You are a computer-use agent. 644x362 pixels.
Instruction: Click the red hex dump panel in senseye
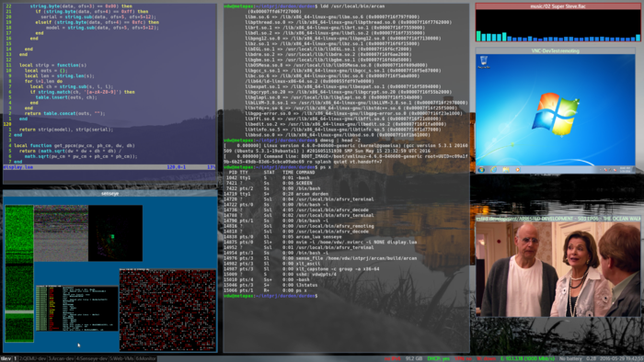pyautogui.click(x=167, y=310)
